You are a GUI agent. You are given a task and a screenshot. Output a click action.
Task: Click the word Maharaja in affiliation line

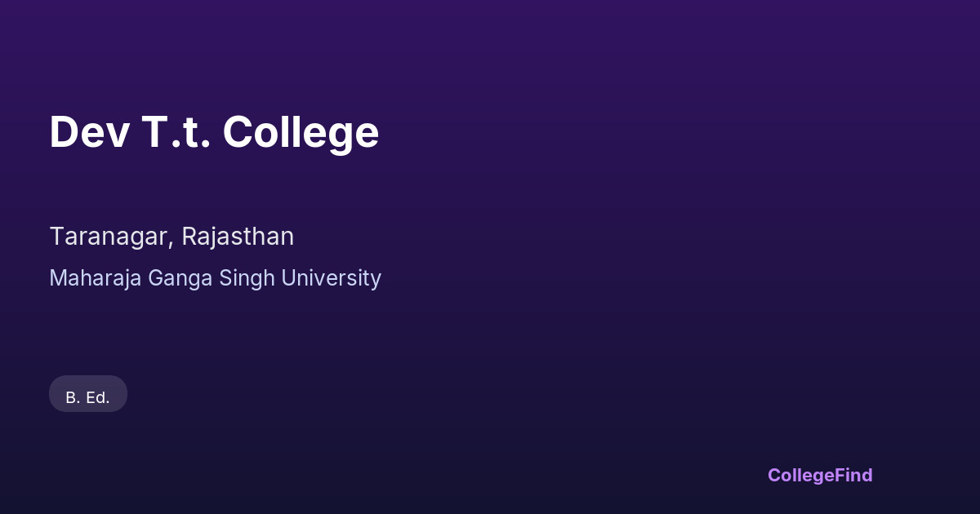(96, 278)
